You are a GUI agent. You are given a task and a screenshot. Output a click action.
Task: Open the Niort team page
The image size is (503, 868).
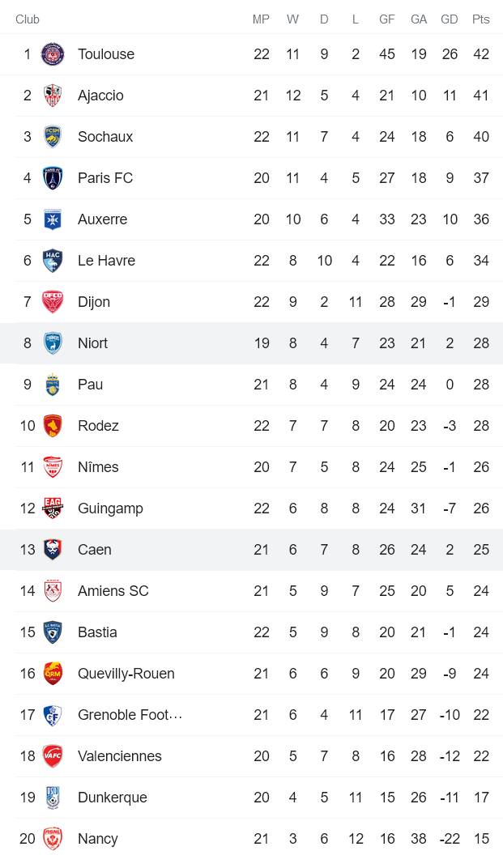[92, 343]
